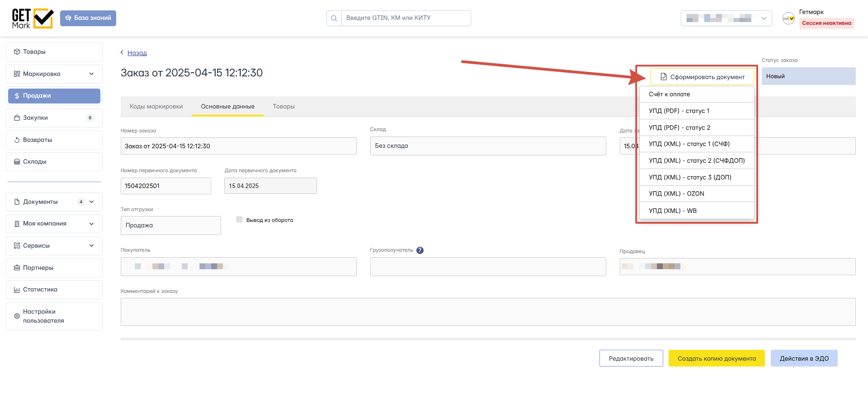The height and width of the screenshot is (409, 868).
Task: Click Создать копию документа button
Action: [717, 358]
